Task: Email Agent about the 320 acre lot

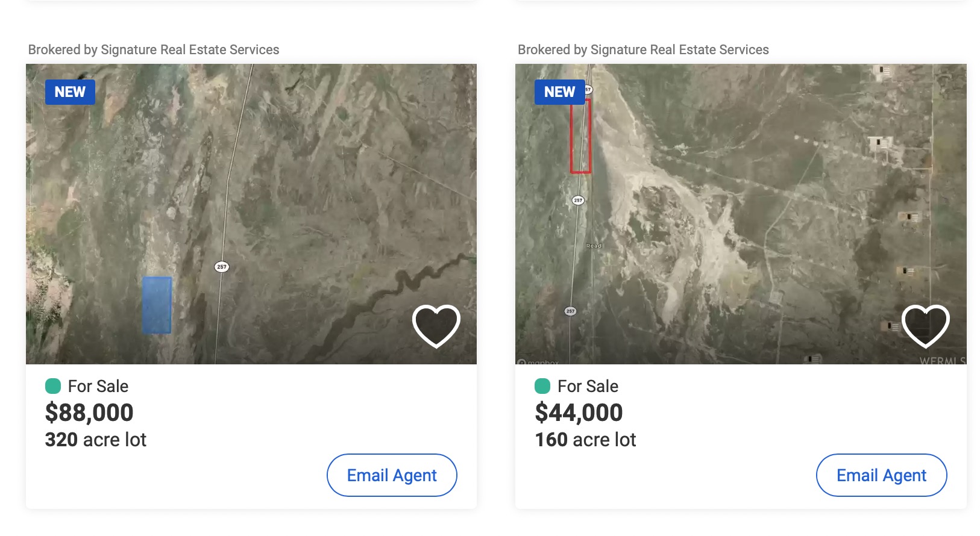Action: point(392,475)
